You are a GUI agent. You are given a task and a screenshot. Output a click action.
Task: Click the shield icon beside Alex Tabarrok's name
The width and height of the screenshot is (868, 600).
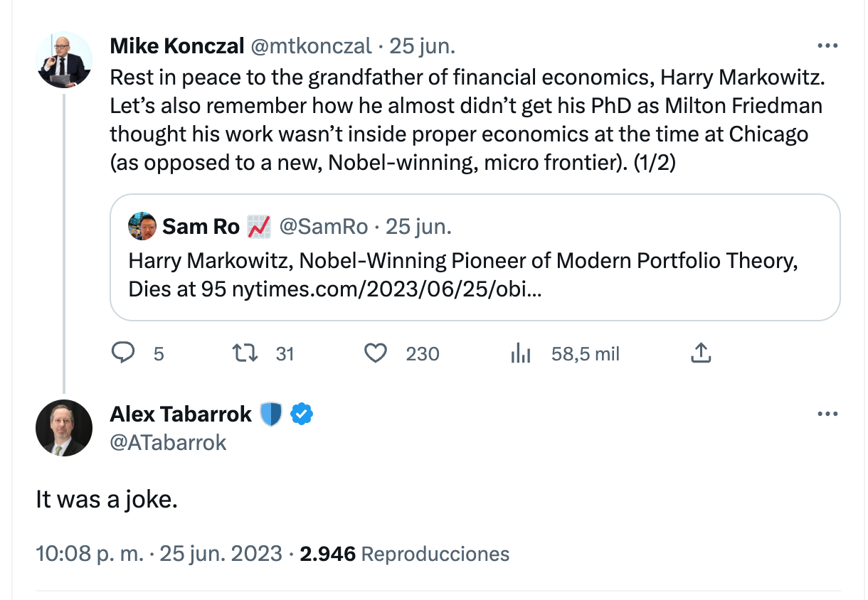[x=271, y=414]
